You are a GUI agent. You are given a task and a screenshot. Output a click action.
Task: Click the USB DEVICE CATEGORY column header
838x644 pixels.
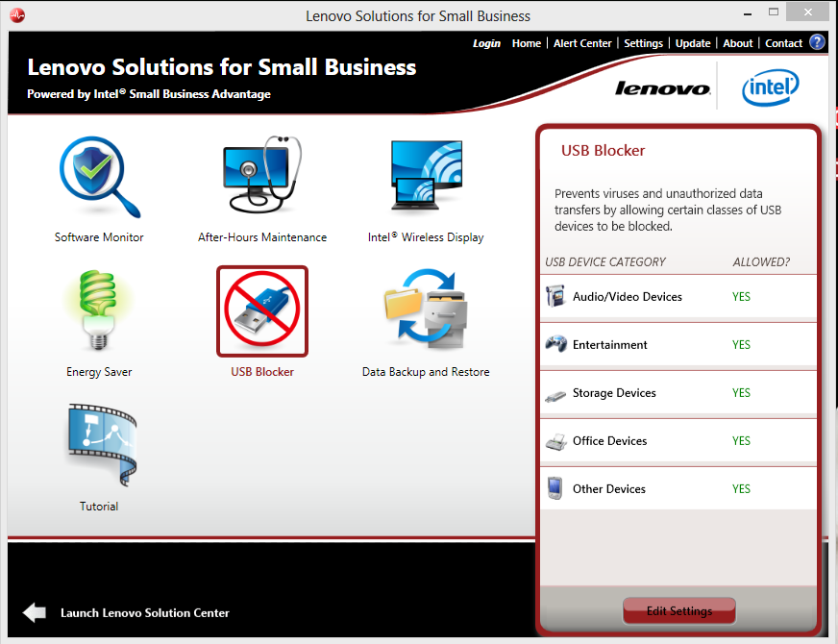605,261
